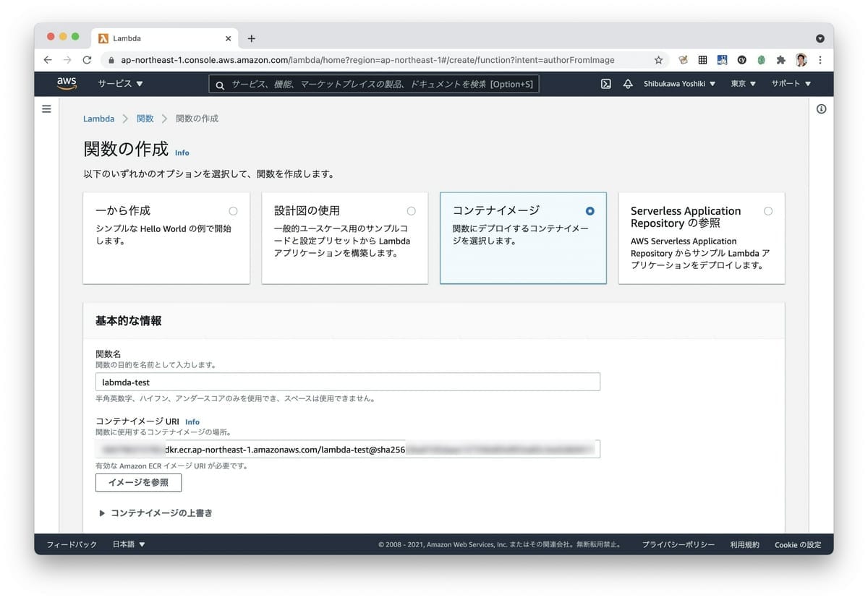Open the 東京 region dropdown
The image size is (868, 600).
point(744,84)
